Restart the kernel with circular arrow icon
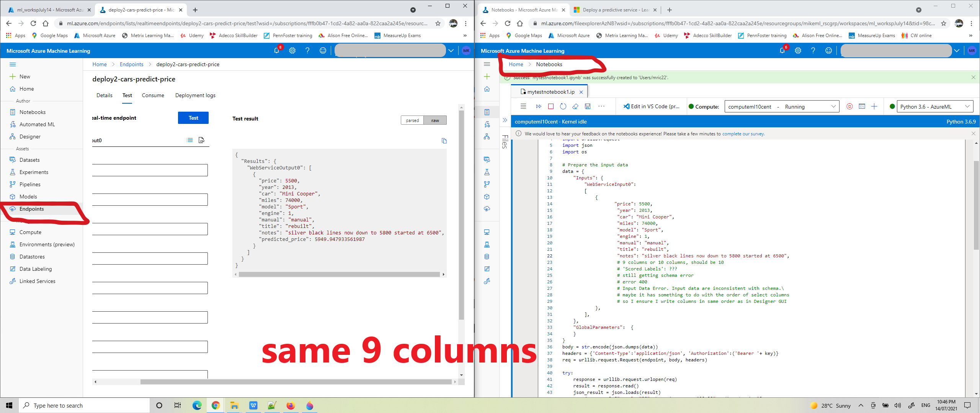Viewport: 980px width, 413px height. (x=563, y=107)
